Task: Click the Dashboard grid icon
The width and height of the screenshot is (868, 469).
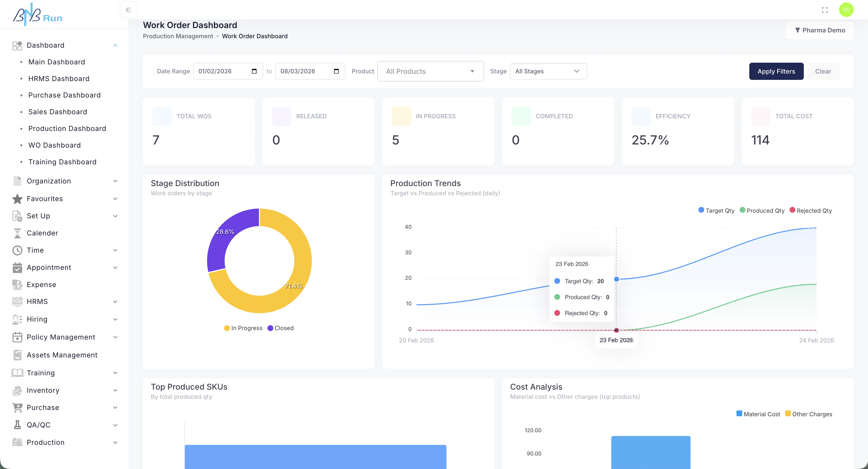Action: 17,45
